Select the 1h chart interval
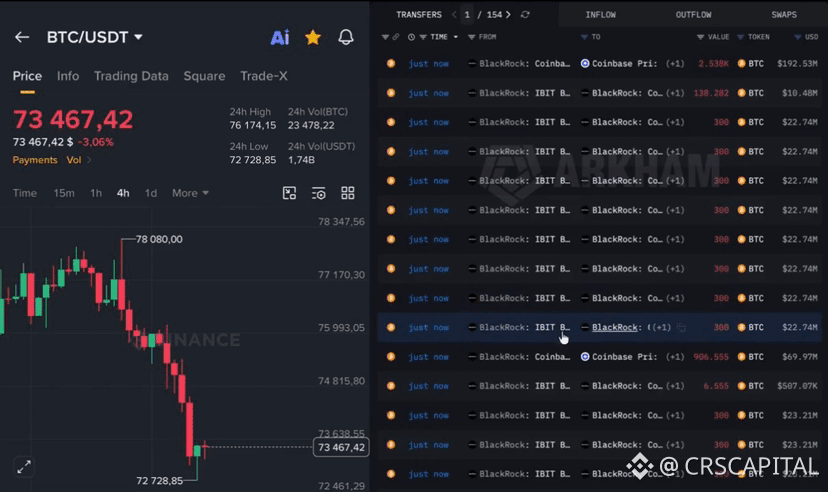The height and width of the screenshot is (492, 828). click(96, 193)
